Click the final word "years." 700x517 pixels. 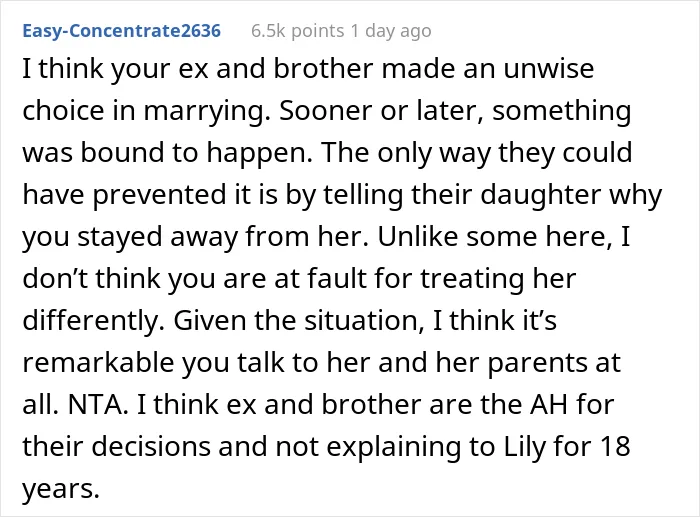pyautogui.click(x=61, y=488)
